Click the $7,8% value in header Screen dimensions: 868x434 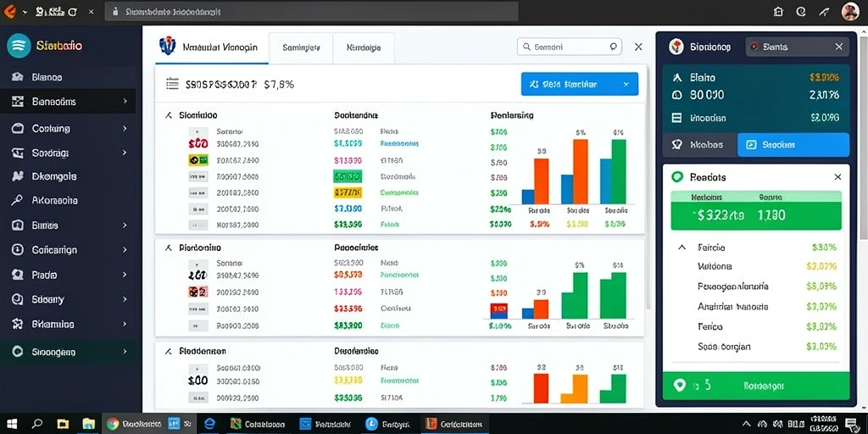pos(279,85)
